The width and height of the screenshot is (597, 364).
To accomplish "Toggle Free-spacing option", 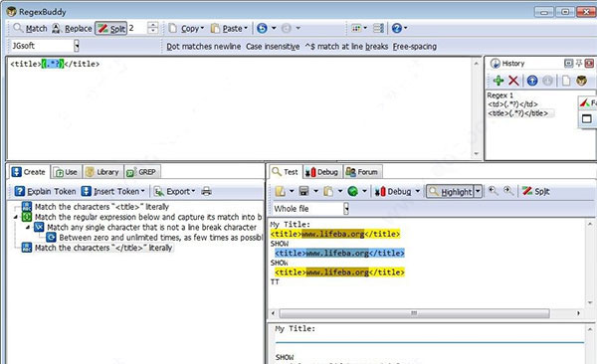I will click(415, 47).
